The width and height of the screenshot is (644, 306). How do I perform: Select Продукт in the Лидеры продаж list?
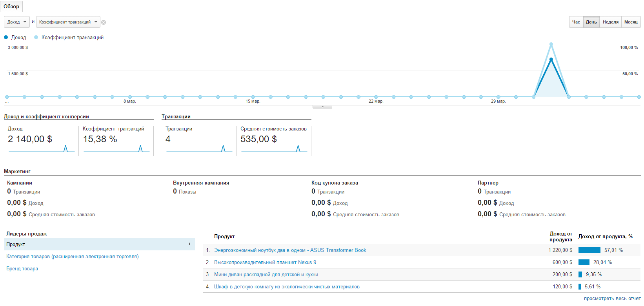point(99,244)
